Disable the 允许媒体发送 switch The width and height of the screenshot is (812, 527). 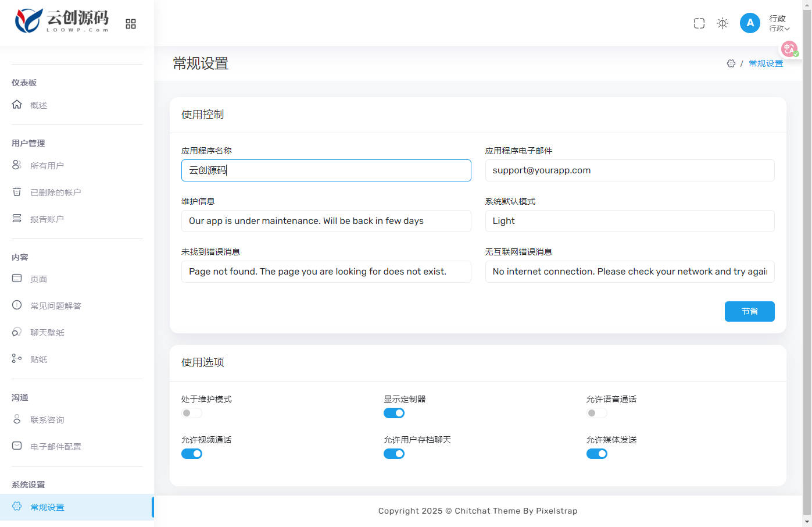(x=597, y=454)
